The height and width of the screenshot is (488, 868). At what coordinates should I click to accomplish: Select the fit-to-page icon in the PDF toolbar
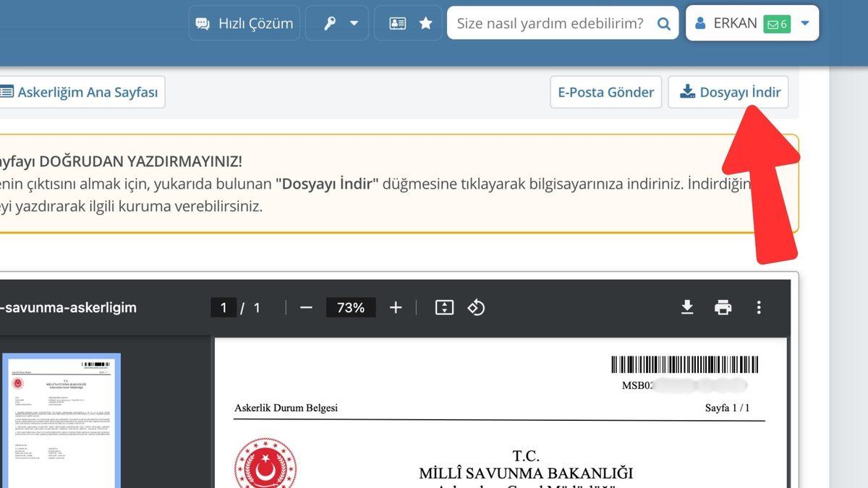pos(443,307)
